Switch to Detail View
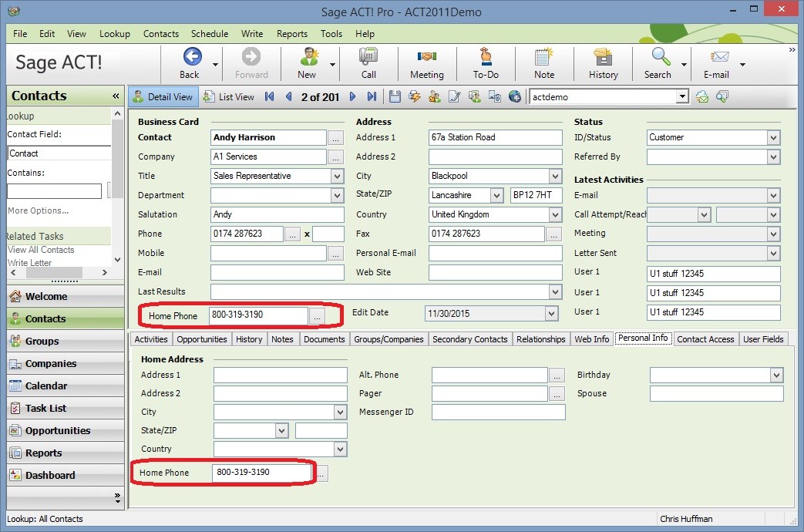 coord(163,97)
